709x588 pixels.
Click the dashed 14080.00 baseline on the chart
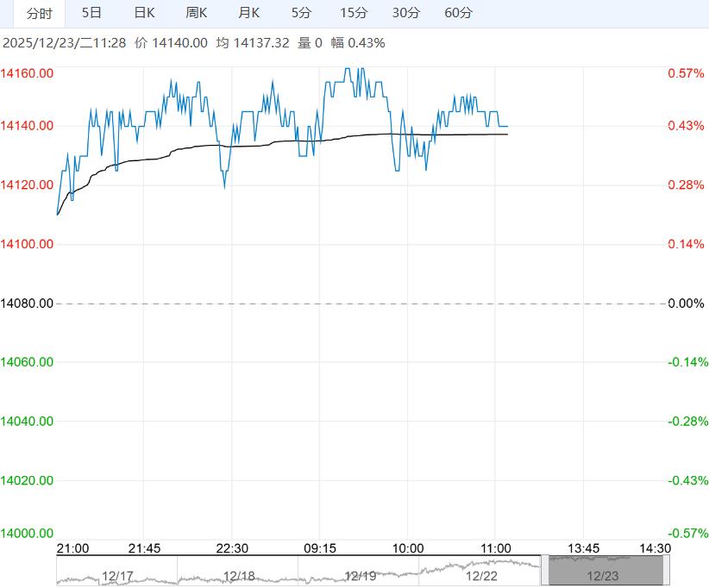[x=362, y=303]
